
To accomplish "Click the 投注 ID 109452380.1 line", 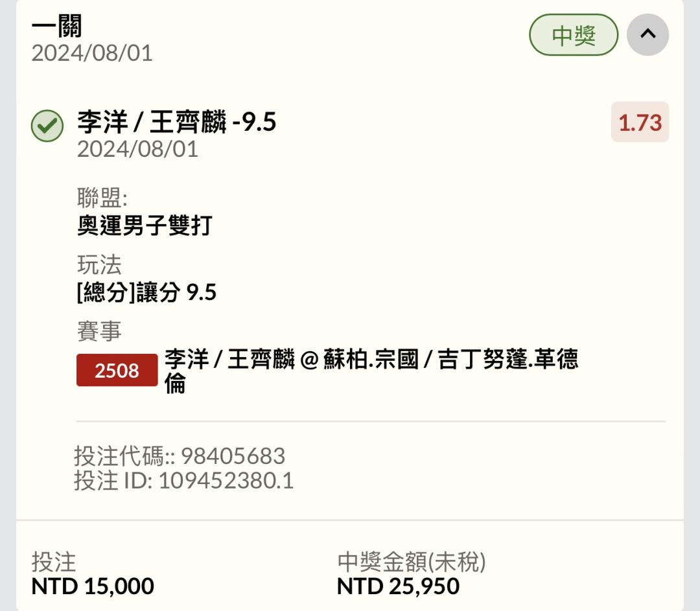I will click(183, 481).
